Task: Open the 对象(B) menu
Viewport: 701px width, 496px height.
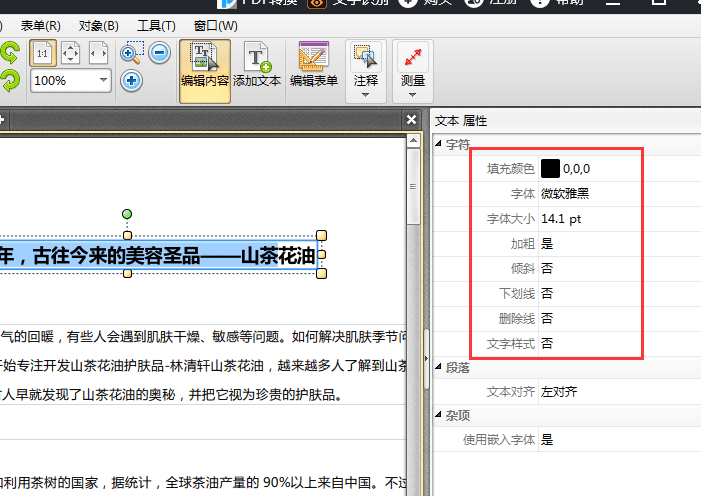Action: (x=98, y=26)
